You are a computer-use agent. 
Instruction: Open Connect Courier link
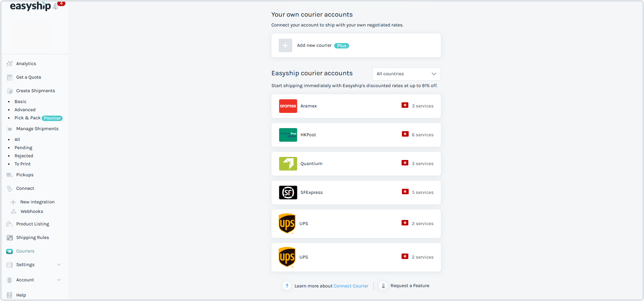pos(351,286)
